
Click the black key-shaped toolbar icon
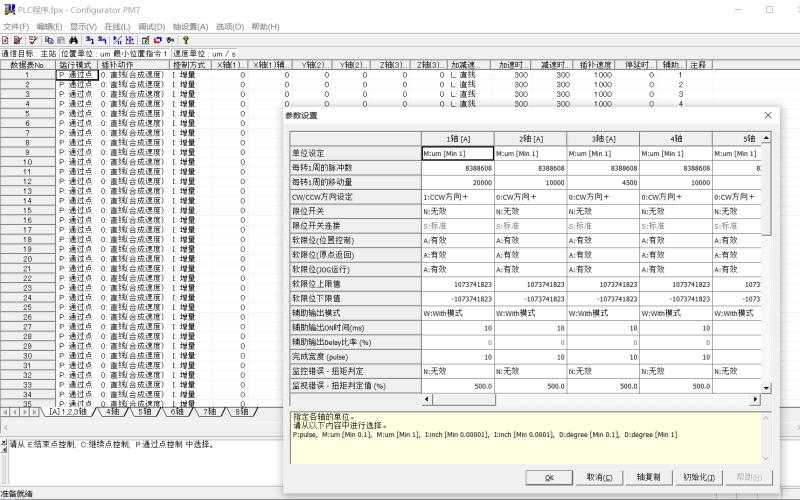pyautogui.click(x=170, y=40)
